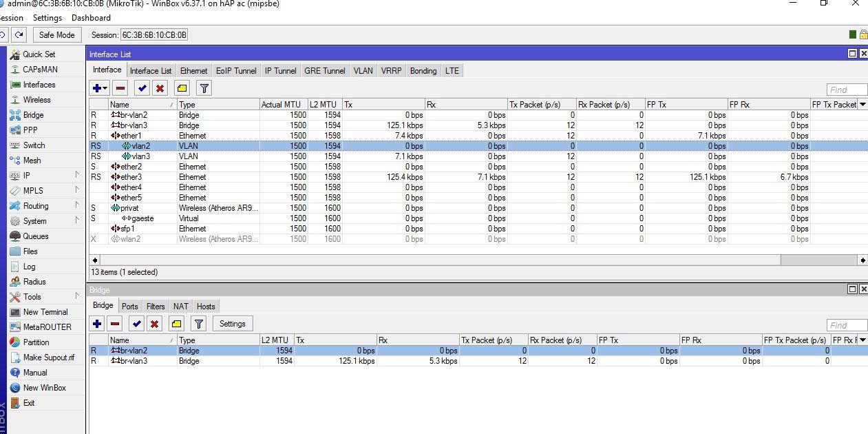Sort by the Actual MTU column header
This screenshot has height=434, width=868.
[x=283, y=105]
